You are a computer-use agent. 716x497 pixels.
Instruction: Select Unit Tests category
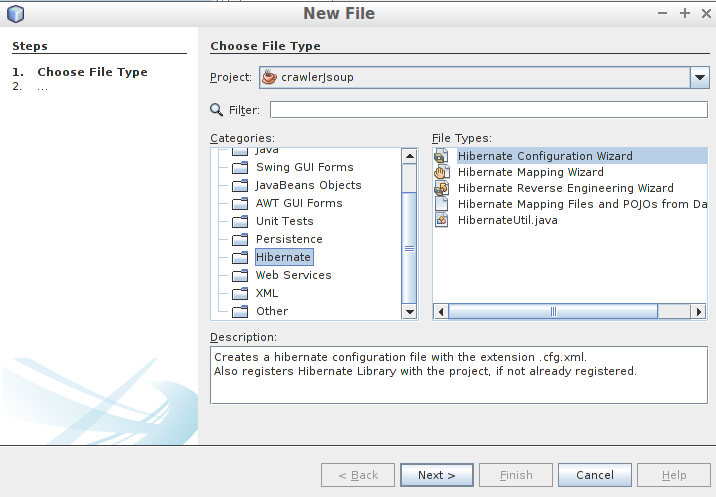coord(284,221)
